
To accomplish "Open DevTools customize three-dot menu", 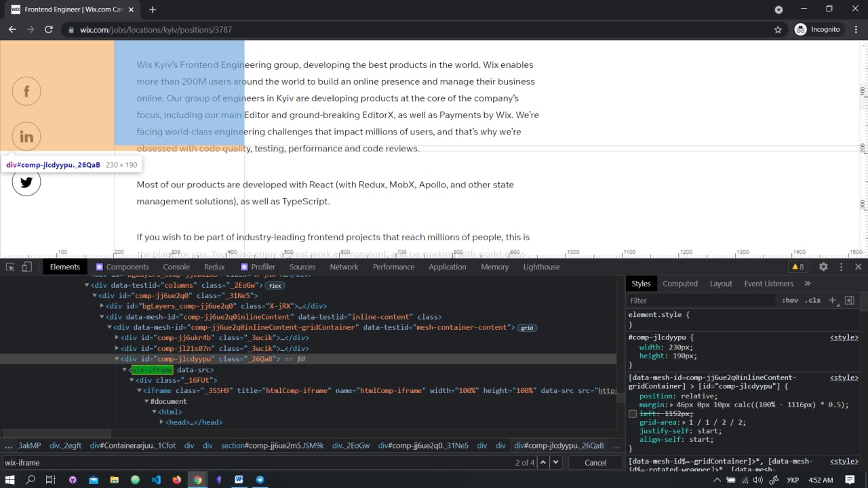I will [x=841, y=267].
